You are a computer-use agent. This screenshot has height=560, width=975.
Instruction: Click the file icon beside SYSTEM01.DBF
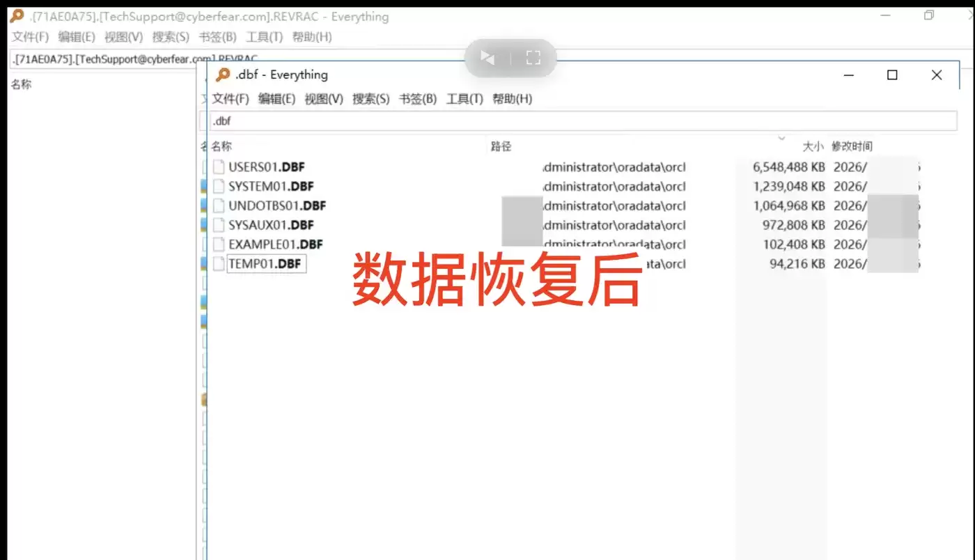(x=219, y=187)
